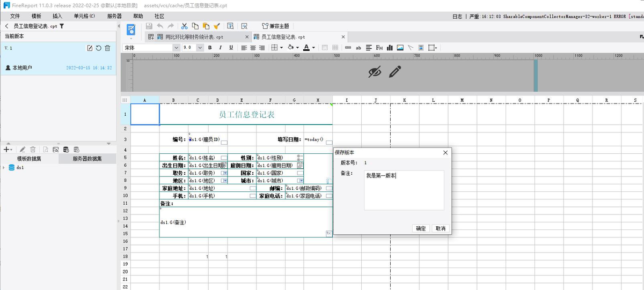Open the font color dropdown arrow
This screenshot has width=644, height=290.
coord(314,48)
